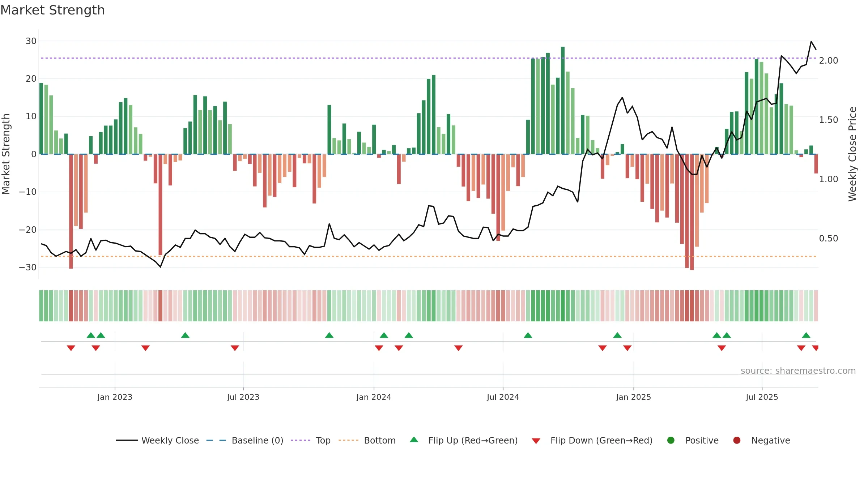The height and width of the screenshot is (488, 868).
Task: Click the Flip Down (Green→Red) legend label
Action: tap(601, 440)
